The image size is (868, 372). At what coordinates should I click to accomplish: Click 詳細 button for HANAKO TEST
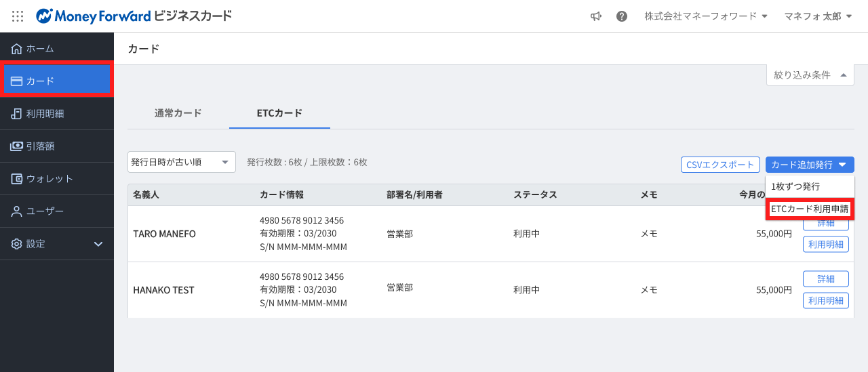(825, 278)
